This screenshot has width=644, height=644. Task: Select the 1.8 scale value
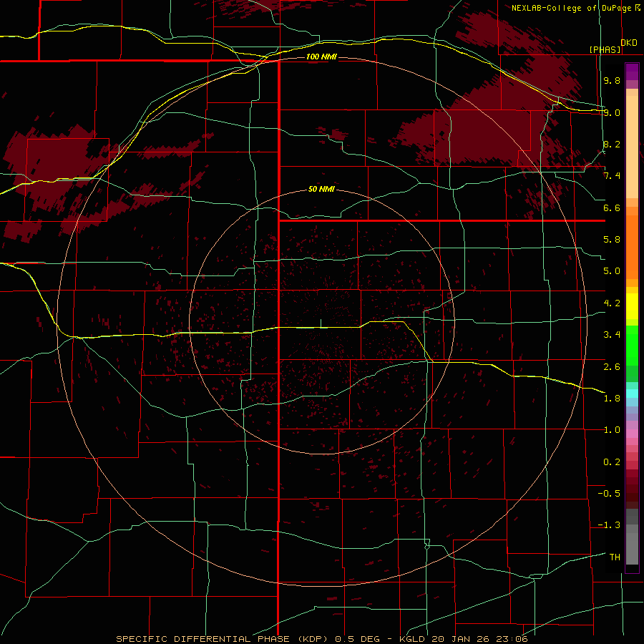pyautogui.click(x=612, y=399)
